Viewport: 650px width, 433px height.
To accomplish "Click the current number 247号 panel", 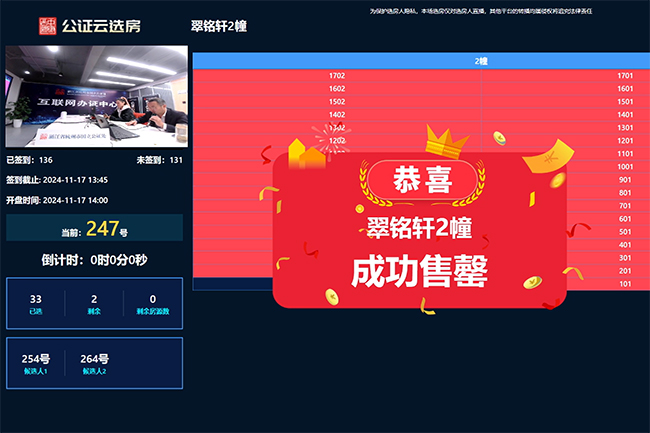I will [x=95, y=227].
